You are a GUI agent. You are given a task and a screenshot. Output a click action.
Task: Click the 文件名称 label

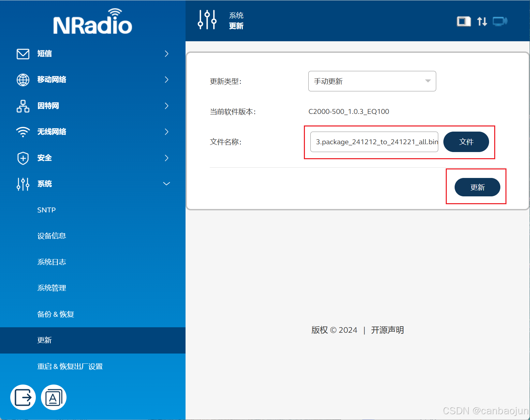[225, 142]
